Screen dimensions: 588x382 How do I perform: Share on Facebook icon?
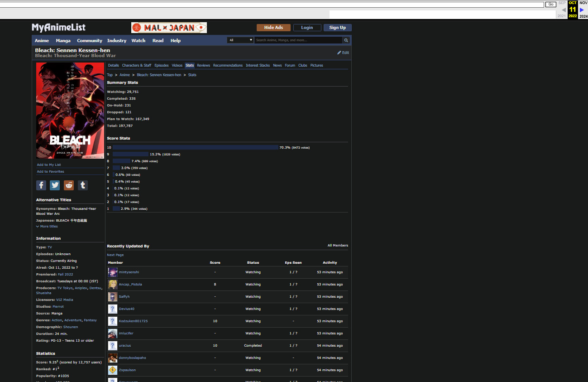(41, 185)
